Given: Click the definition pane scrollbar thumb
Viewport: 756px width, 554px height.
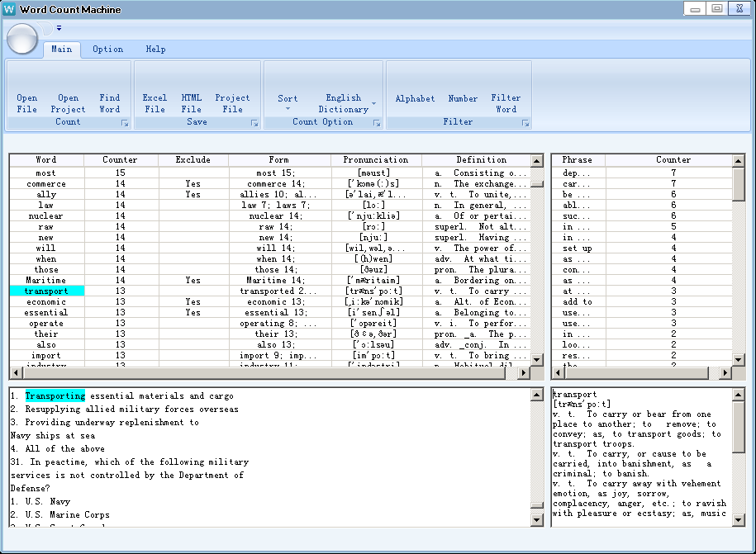Looking at the screenshot, I should tap(738, 428).
